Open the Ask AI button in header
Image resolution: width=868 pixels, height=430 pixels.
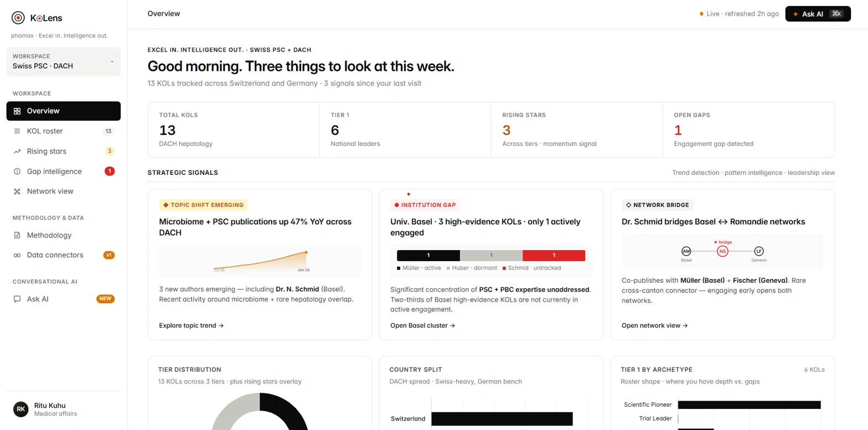click(x=818, y=14)
